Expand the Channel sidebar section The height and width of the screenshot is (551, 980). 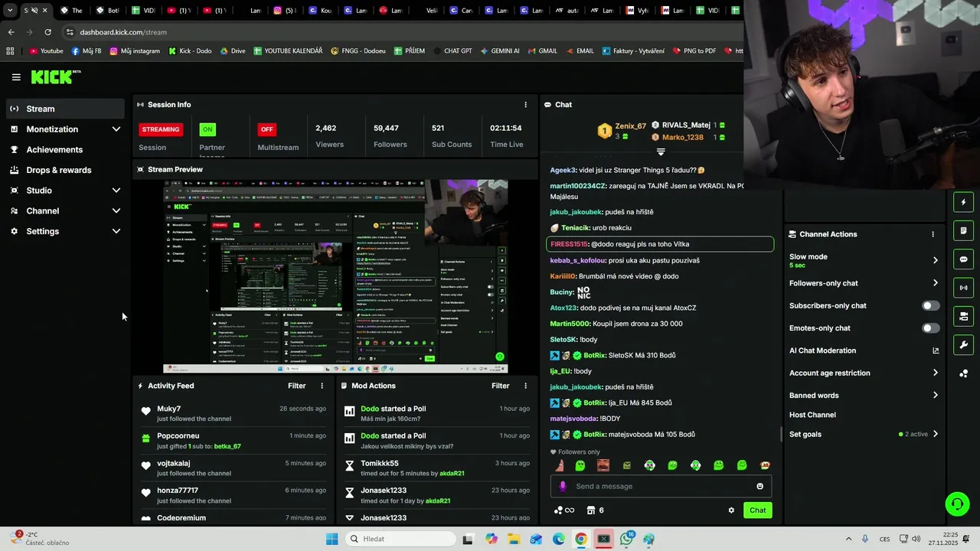point(116,211)
